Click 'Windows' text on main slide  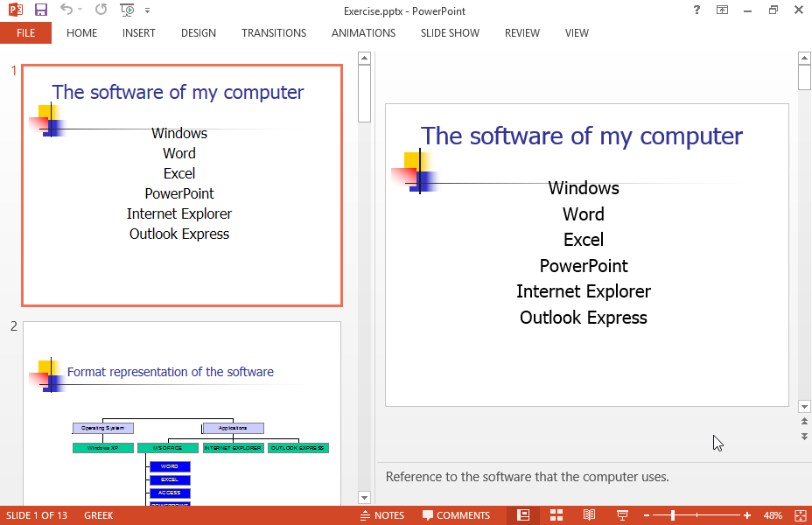584,188
